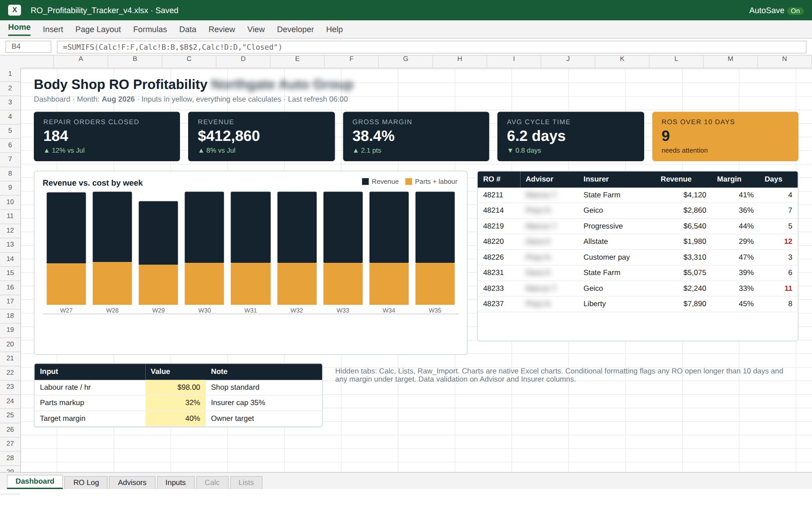Click the ROs Over 10 Days card
The height and width of the screenshot is (508, 812).
(725, 136)
